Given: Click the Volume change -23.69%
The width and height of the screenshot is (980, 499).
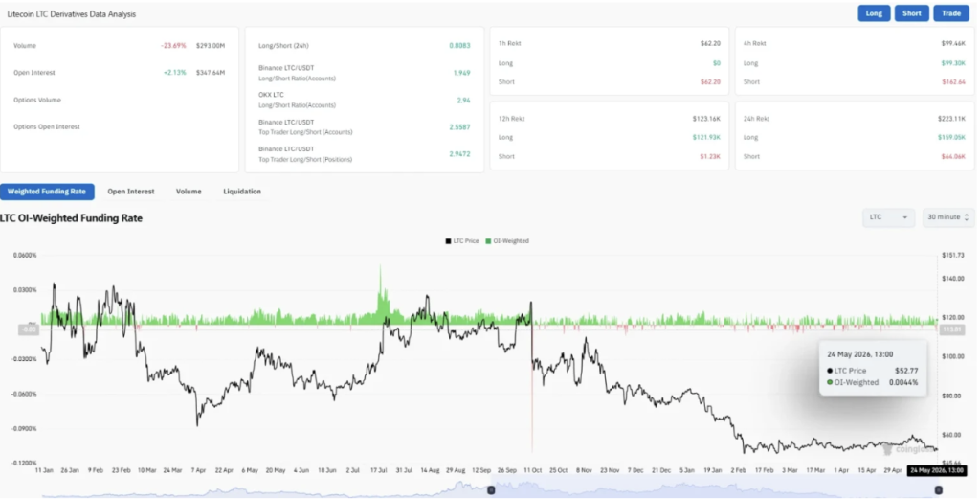Looking at the screenshot, I should click(x=173, y=46).
